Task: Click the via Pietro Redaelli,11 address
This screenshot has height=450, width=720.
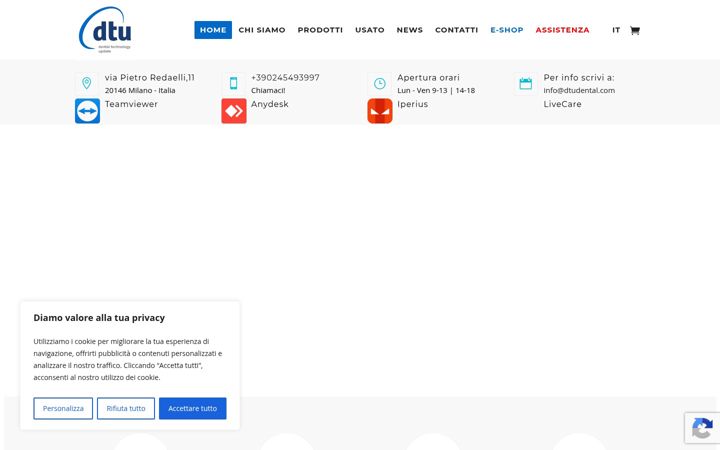Action: [150, 78]
